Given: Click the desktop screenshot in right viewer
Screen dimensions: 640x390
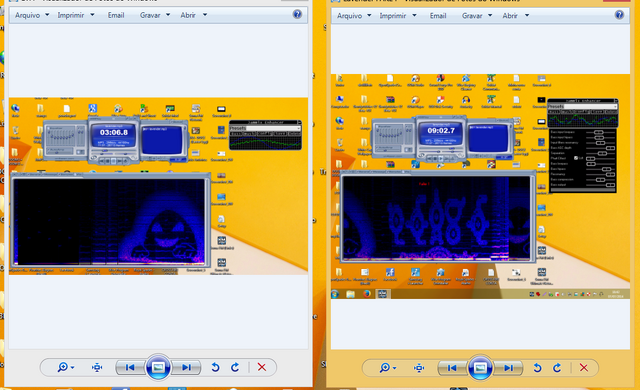Looking at the screenshot, I should (480, 186).
